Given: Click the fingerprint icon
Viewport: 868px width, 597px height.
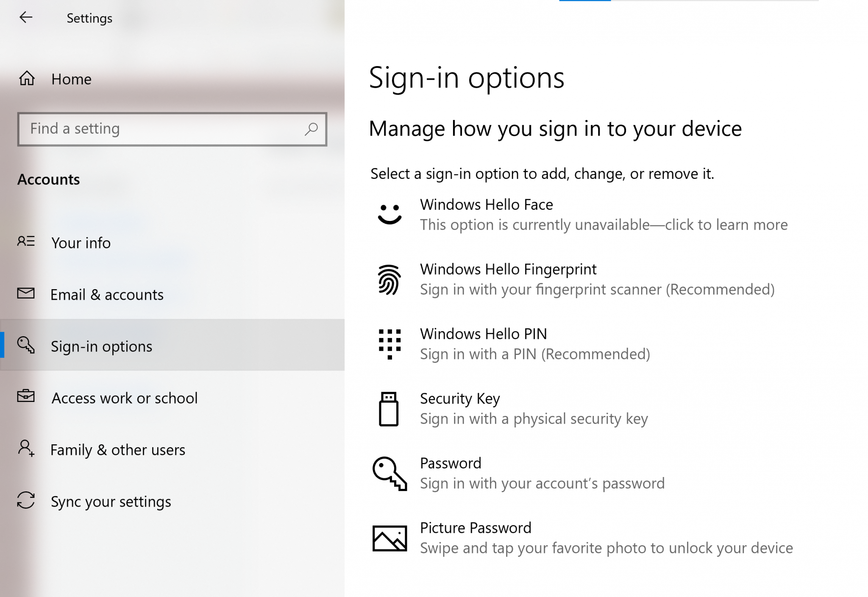Looking at the screenshot, I should pyautogui.click(x=389, y=280).
